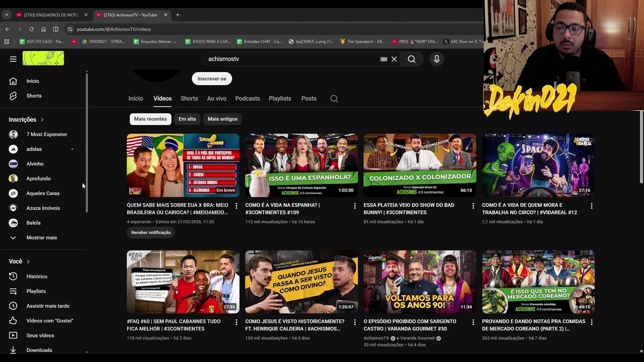644x362 pixels.
Task: Click the browser home button
Action: (x=43, y=29)
